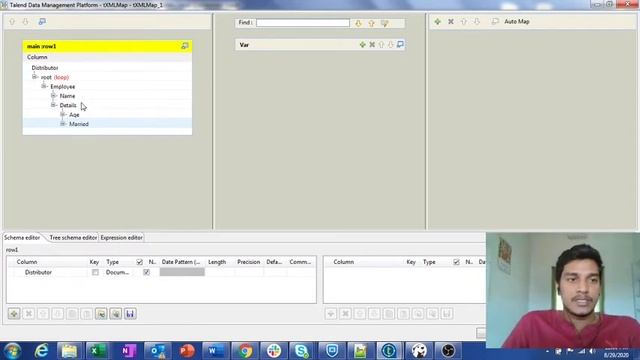Add column to row1 schema

pyautogui.click(x=14, y=313)
